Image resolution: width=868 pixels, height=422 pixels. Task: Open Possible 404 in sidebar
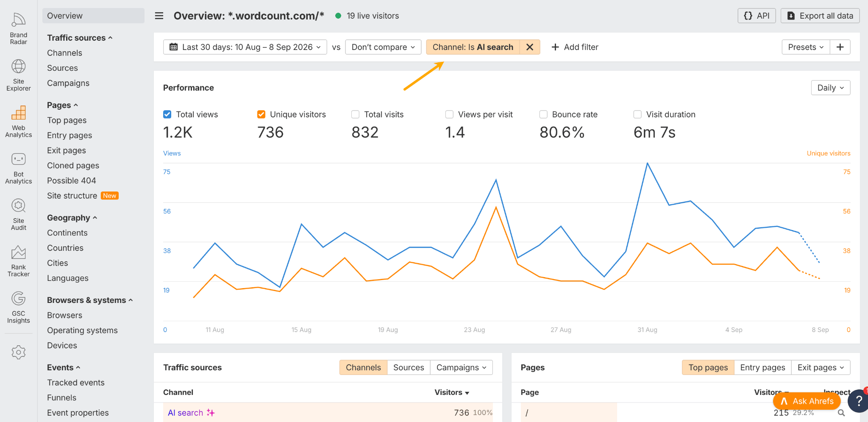(x=72, y=180)
